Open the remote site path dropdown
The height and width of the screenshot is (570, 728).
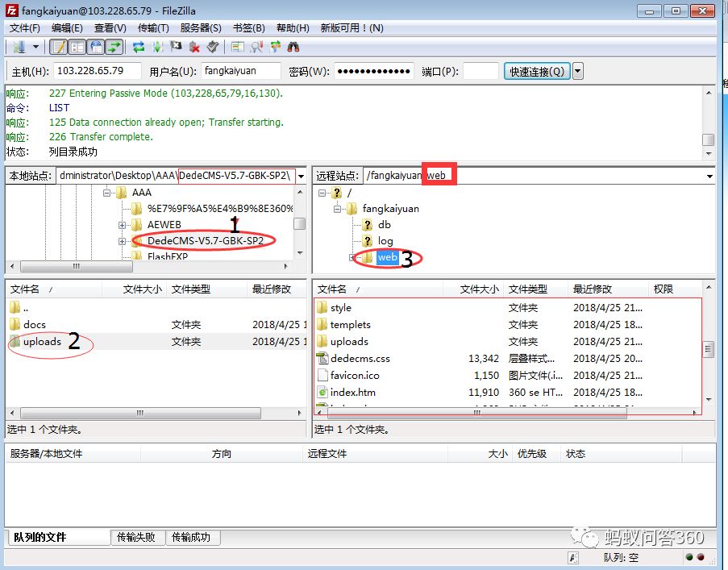[709, 176]
